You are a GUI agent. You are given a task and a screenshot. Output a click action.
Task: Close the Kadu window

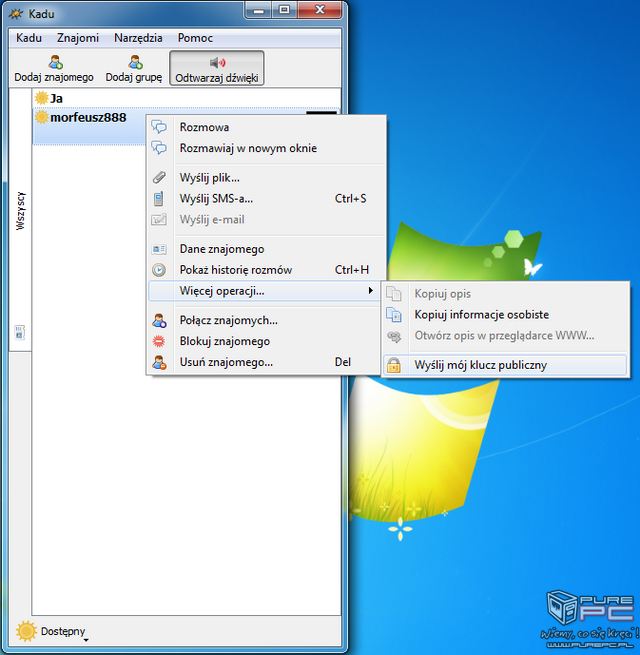tap(320, 10)
